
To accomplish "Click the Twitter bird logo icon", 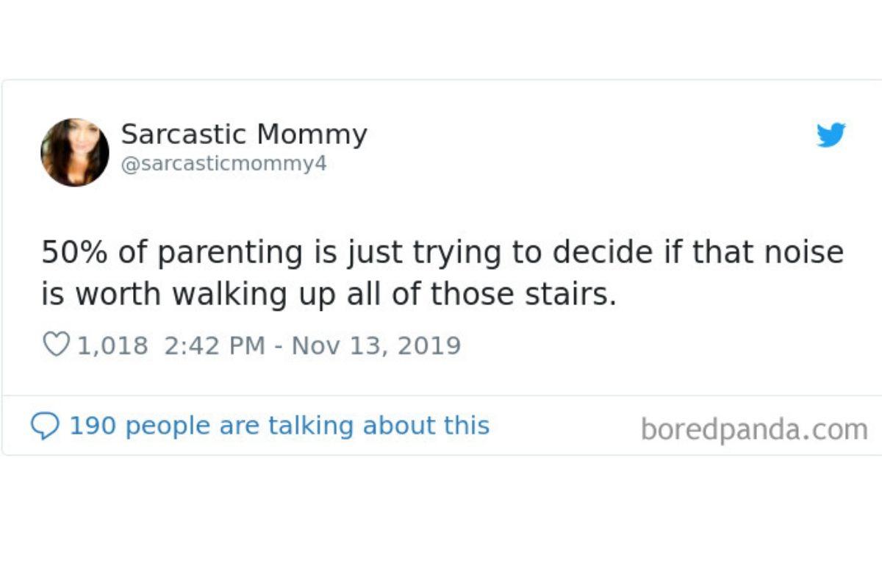I will click(831, 135).
